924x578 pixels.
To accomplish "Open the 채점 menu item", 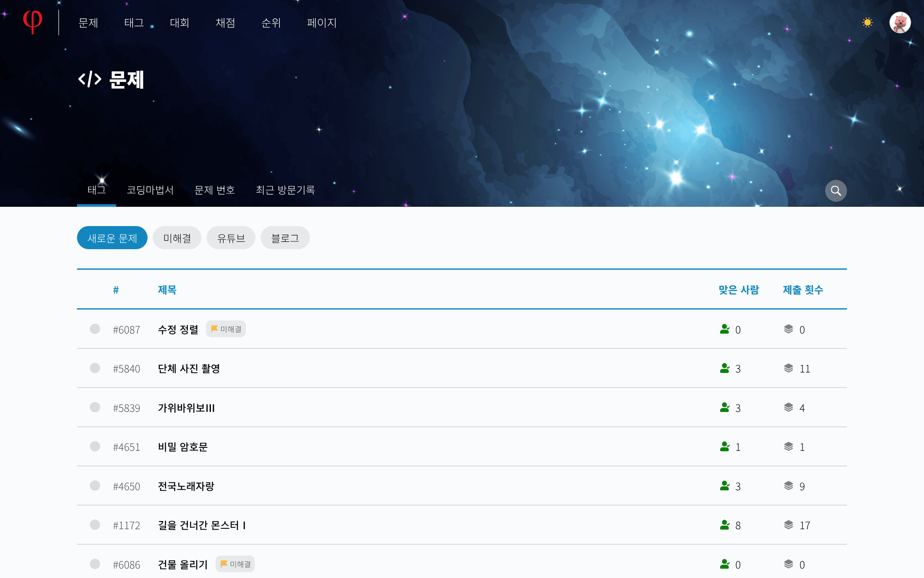I will (225, 23).
